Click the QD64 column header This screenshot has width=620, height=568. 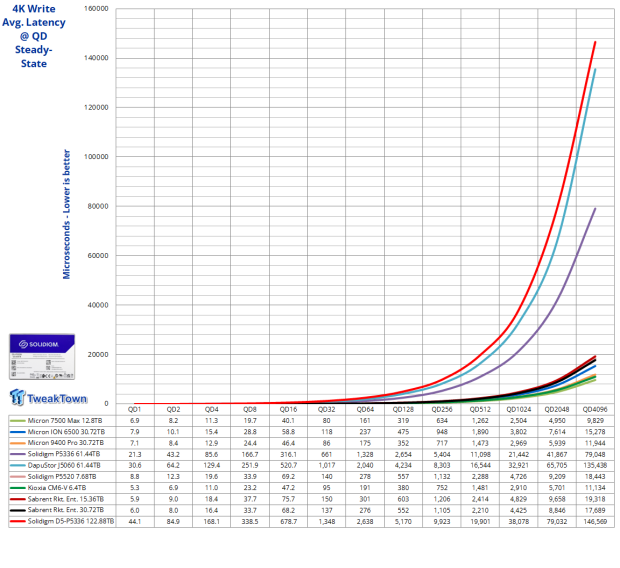tap(365, 409)
